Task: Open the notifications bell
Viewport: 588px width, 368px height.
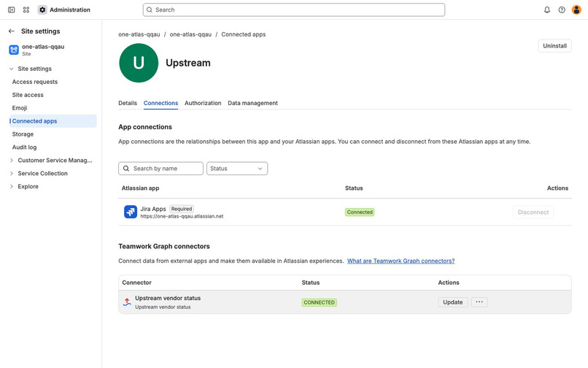Action: (x=546, y=9)
